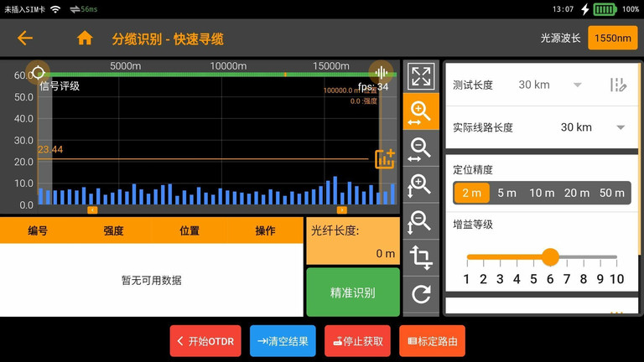Open the home screen icon

click(x=85, y=39)
